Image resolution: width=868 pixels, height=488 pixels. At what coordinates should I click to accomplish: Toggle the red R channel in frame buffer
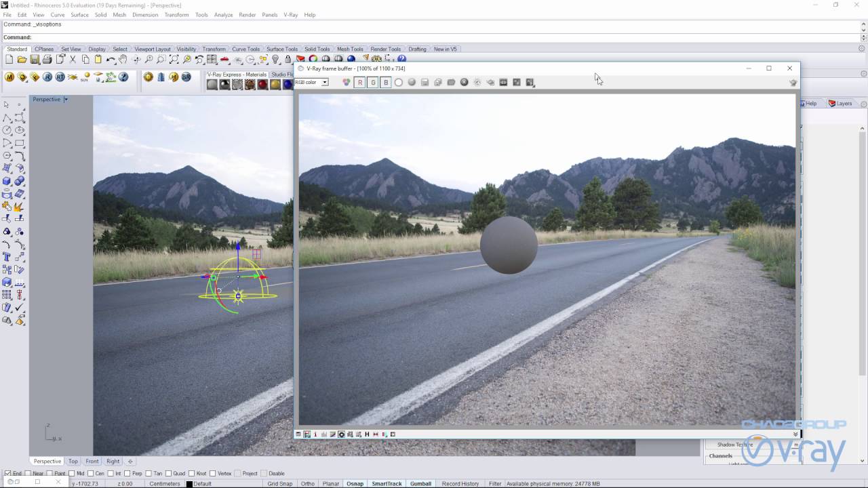tap(360, 82)
